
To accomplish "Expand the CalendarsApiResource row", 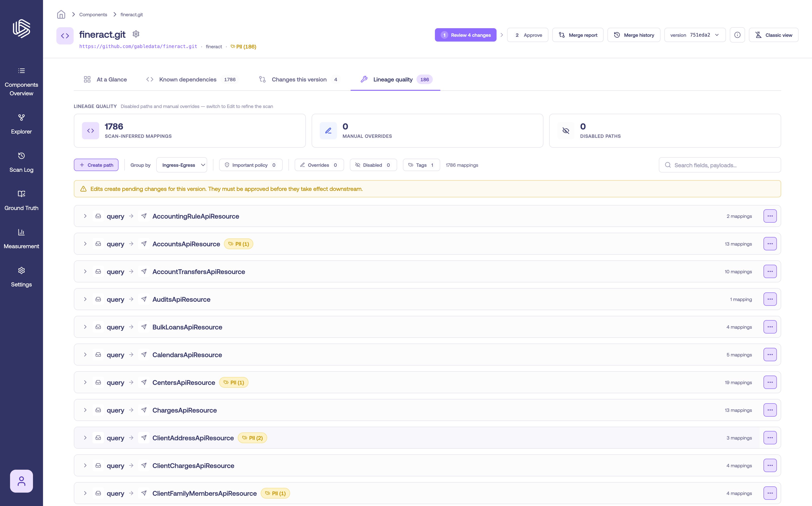I will tap(85, 355).
